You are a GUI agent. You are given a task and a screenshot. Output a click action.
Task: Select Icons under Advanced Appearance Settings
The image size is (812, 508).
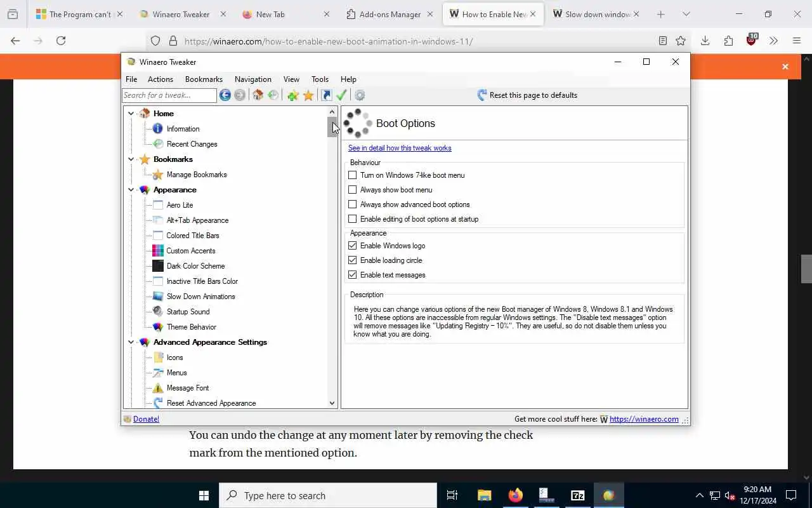click(174, 358)
